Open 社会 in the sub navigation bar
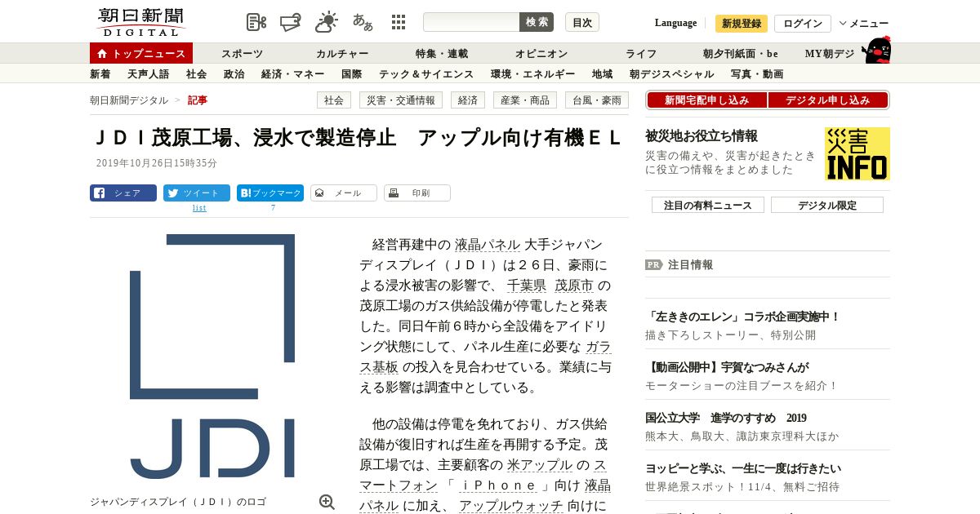 coord(196,74)
